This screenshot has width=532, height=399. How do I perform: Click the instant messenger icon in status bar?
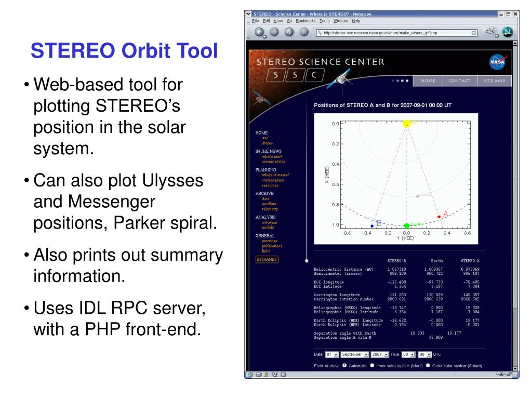click(267, 375)
